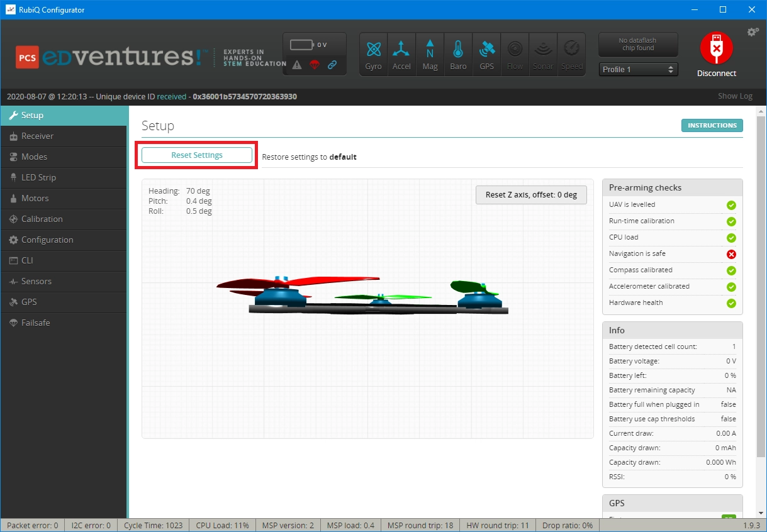This screenshot has width=767, height=532.
Task: Open the Configuration tab
Action: point(64,240)
